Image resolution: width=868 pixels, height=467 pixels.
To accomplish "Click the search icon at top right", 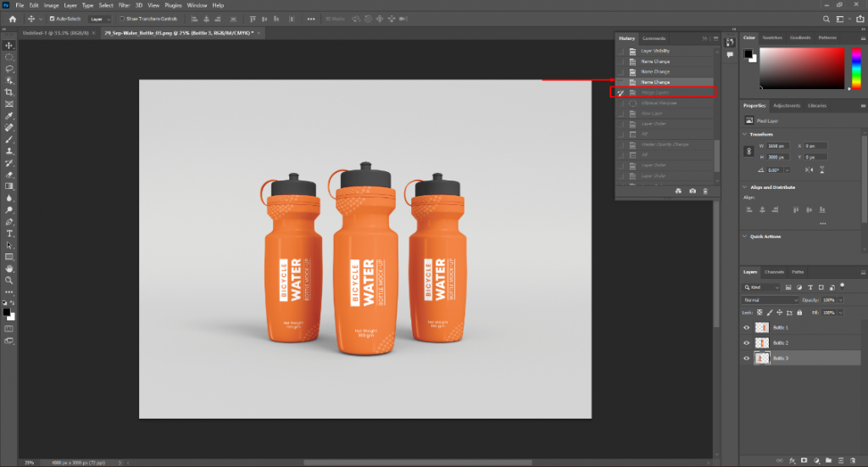I will tap(826, 19).
